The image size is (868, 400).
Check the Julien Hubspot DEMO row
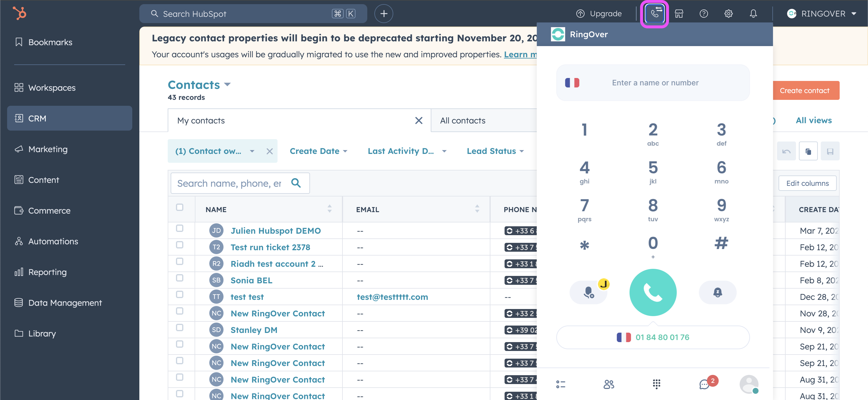tap(180, 228)
